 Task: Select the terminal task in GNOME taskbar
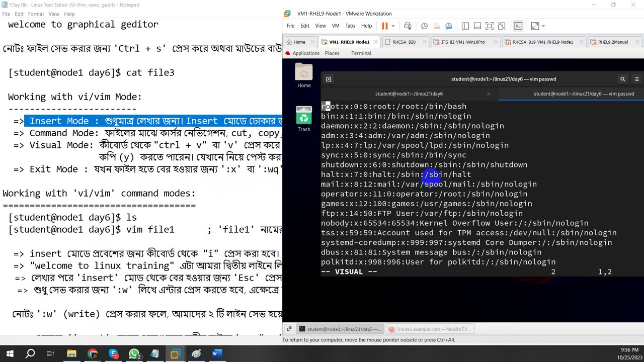(340, 329)
